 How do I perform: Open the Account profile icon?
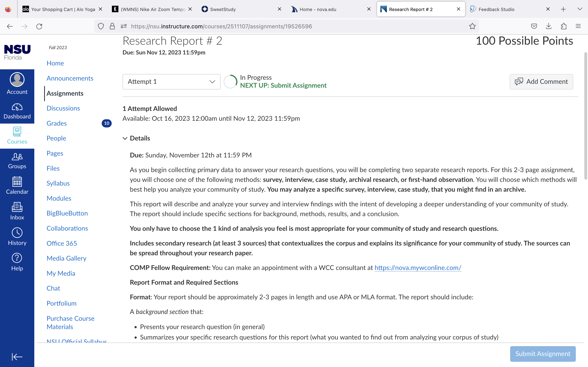[x=17, y=79]
